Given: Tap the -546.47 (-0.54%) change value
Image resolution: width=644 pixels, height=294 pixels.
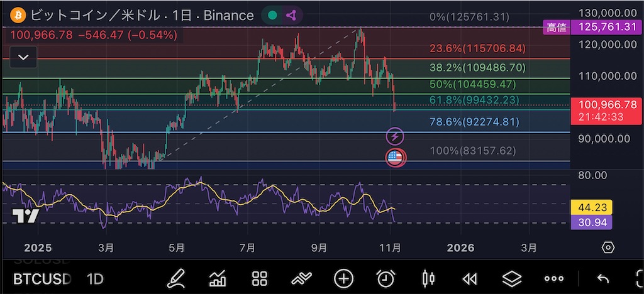Looking at the screenshot, I should click(127, 35).
